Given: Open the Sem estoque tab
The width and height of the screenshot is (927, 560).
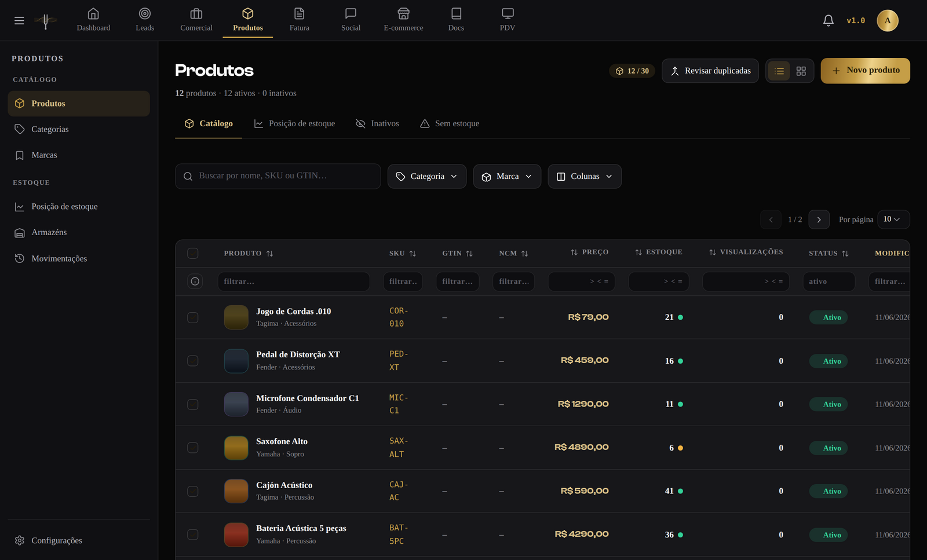Looking at the screenshot, I should (x=450, y=123).
